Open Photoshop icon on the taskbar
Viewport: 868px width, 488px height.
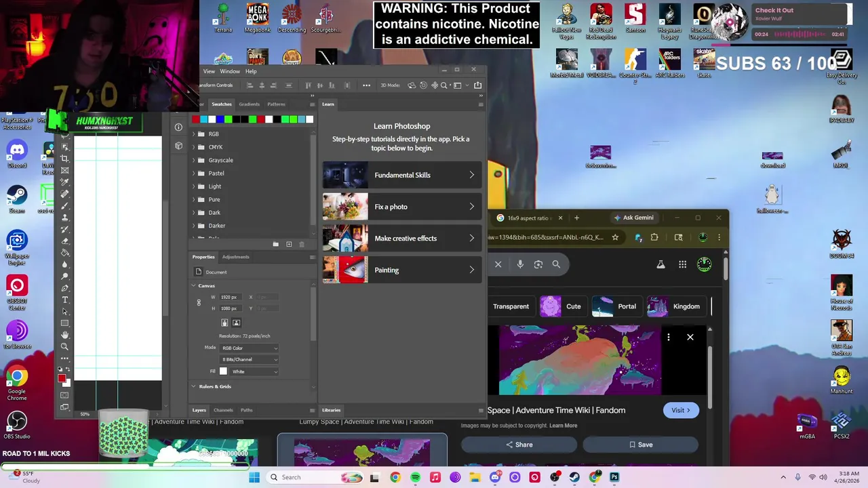[614, 477]
